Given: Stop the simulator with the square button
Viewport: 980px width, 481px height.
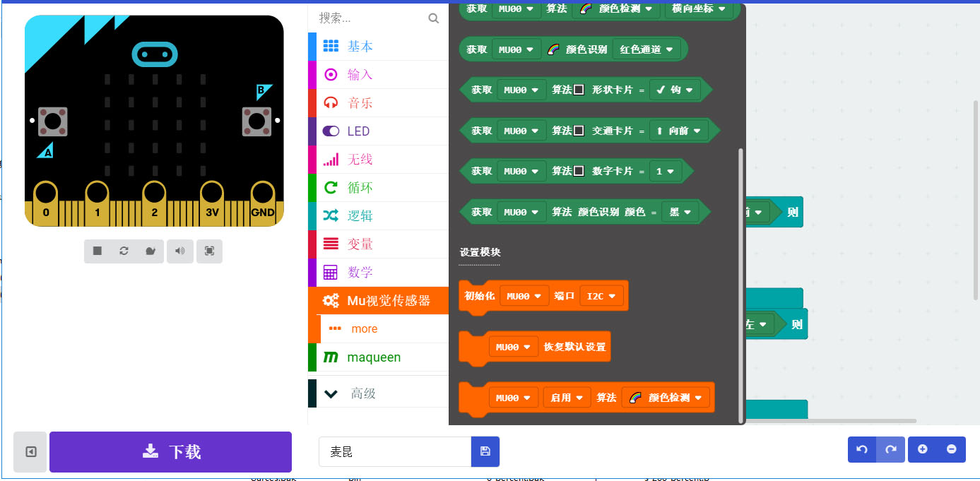Looking at the screenshot, I should point(98,251).
